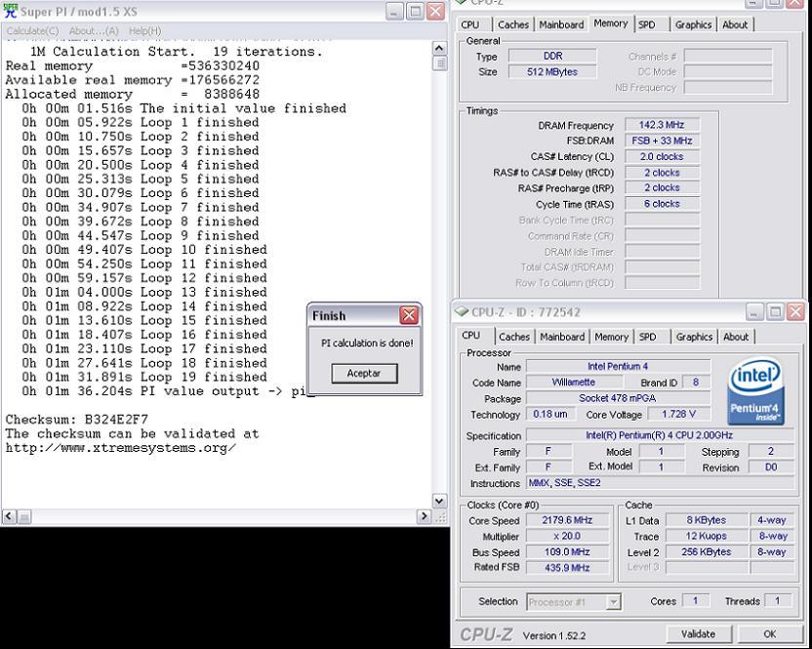812x649 pixels.
Task: Switch to CPU tab in upper CPU-Z window
Action: (x=470, y=24)
